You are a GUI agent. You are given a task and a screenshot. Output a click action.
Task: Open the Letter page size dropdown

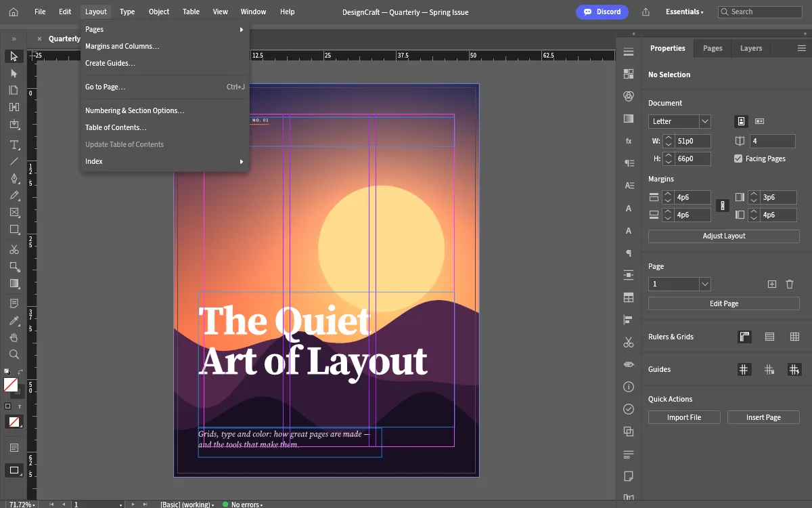(x=679, y=121)
